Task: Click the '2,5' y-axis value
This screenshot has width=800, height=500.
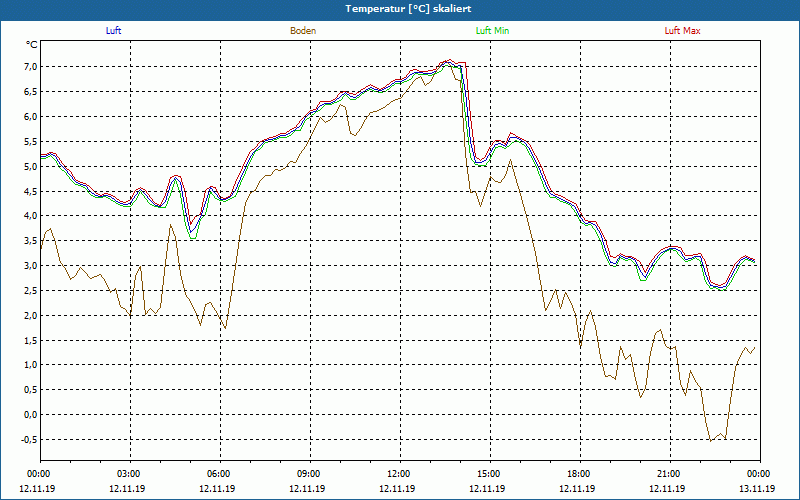Action: coord(31,290)
